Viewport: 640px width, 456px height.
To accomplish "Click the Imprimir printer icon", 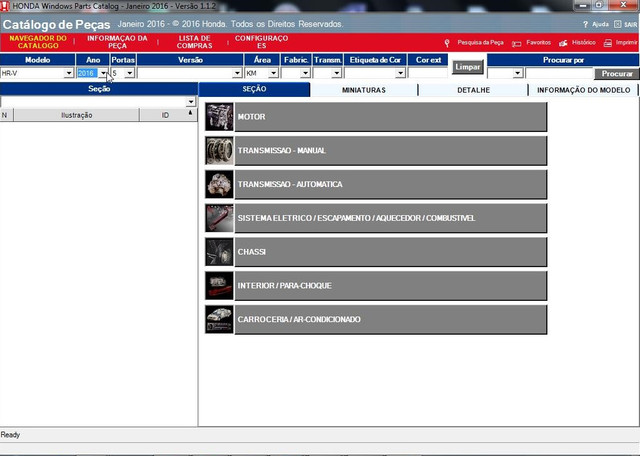I will click(608, 43).
